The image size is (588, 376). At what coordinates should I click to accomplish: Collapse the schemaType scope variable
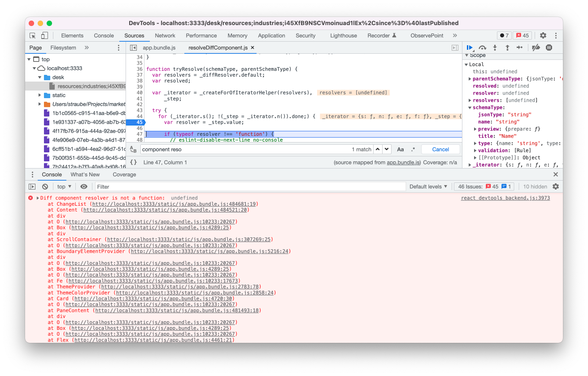pos(470,108)
